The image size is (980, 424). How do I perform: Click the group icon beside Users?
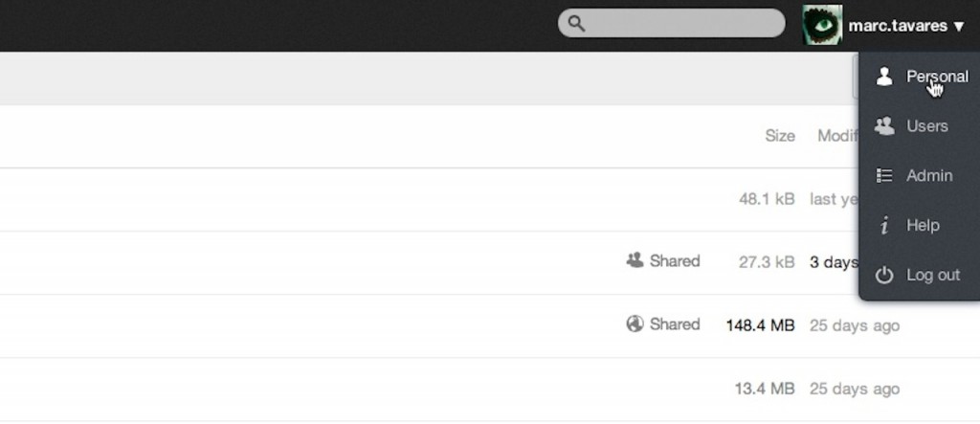(884, 125)
